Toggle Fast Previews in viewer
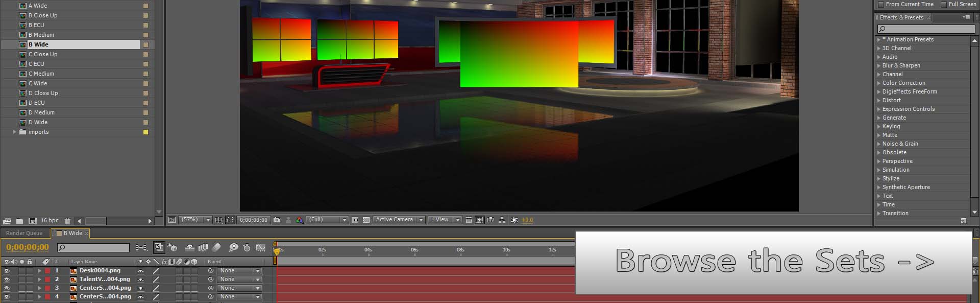 (x=479, y=220)
